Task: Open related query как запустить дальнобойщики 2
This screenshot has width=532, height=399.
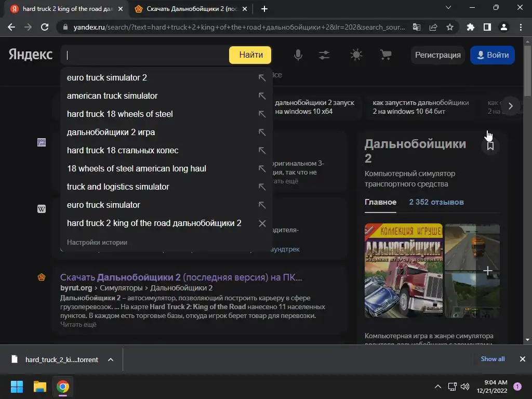Action: (421, 107)
